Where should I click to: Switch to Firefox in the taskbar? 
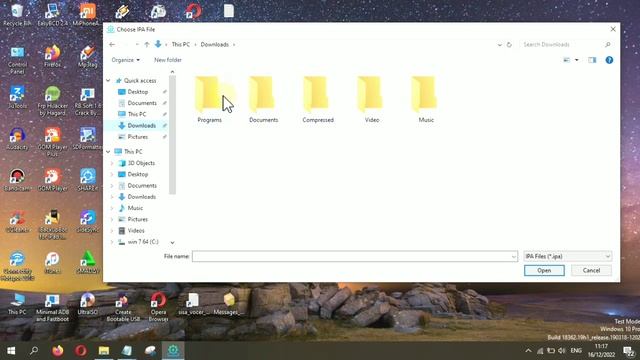coord(58,351)
